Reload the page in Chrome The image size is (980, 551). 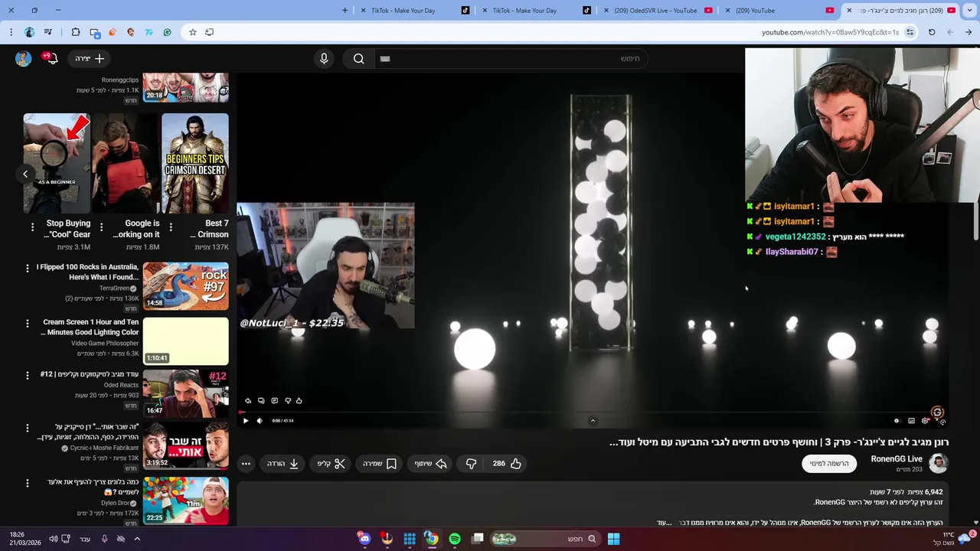point(932,32)
